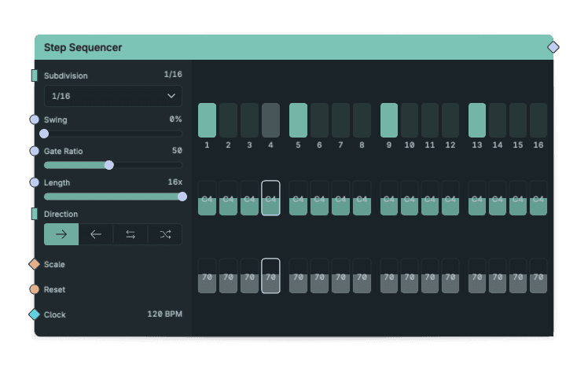Click the Length input port circle
Screen dimensions: 588x371
[x=35, y=182]
